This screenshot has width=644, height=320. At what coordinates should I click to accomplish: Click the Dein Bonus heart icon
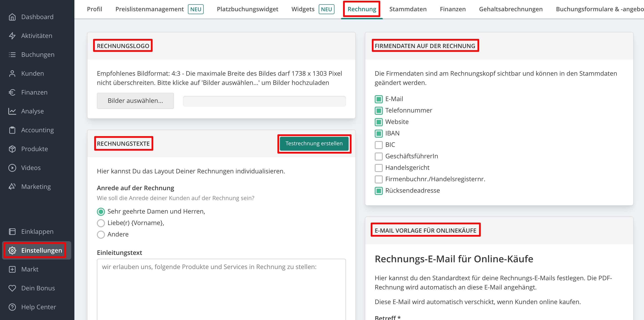tap(12, 288)
